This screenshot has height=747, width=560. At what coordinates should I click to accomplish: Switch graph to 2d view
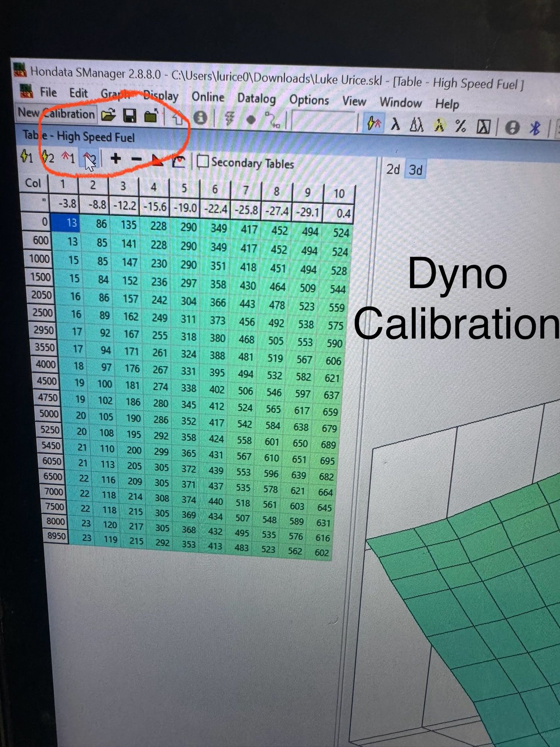393,169
